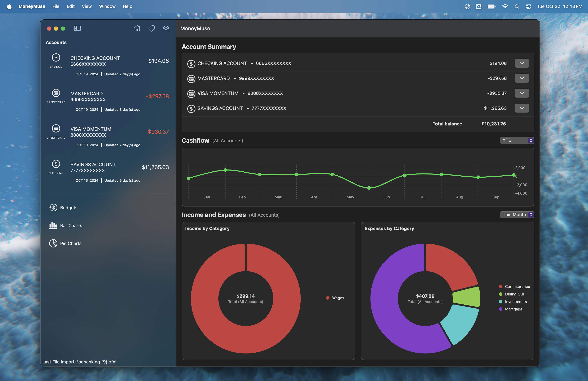The height and width of the screenshot is (381, 588).
Task: Click the lowest cashflow point between May and Jun
Action: 369,188
